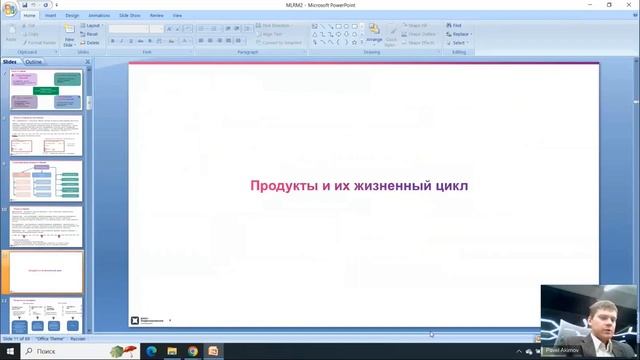This screenshot has height=360, width=640.
Task: Open the Font dialog launcher
Action: (x=191, y=52)
